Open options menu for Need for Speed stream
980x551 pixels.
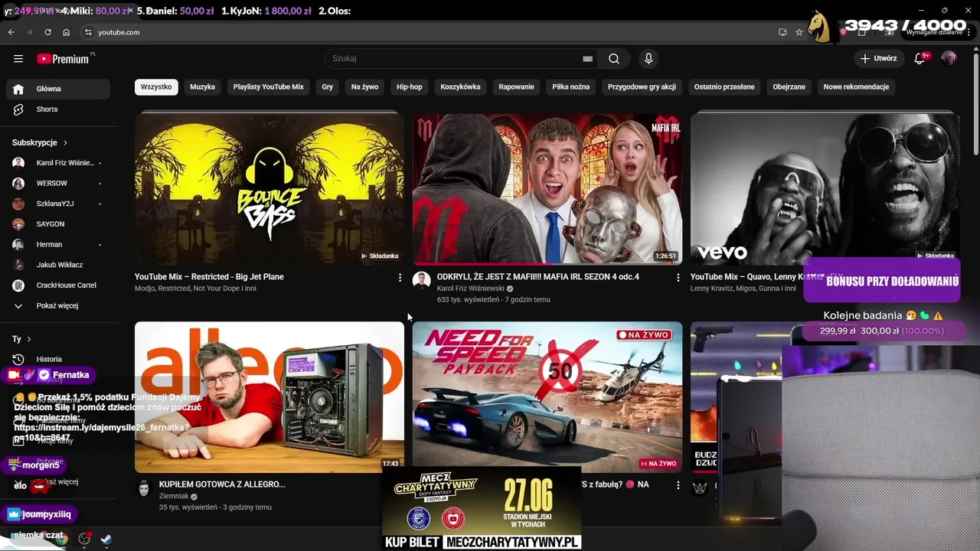click(678, 485)
